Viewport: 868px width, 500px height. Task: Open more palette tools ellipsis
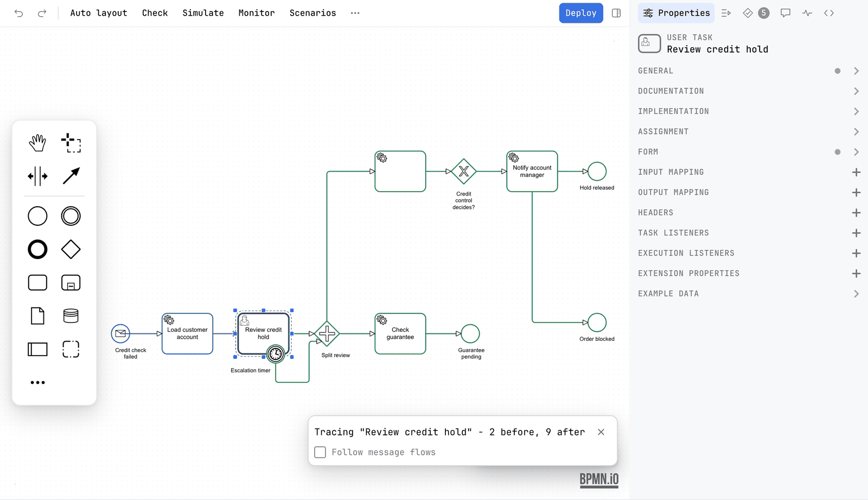(x=37, y=383)
